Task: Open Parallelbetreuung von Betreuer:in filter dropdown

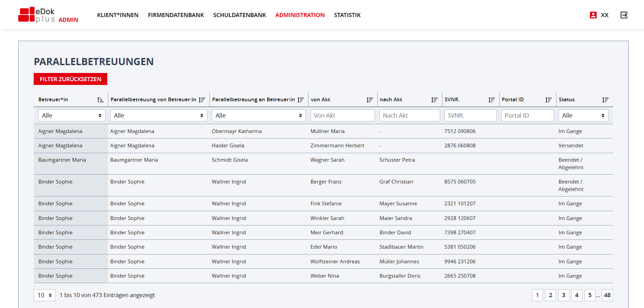Action: tap(158, 116)
